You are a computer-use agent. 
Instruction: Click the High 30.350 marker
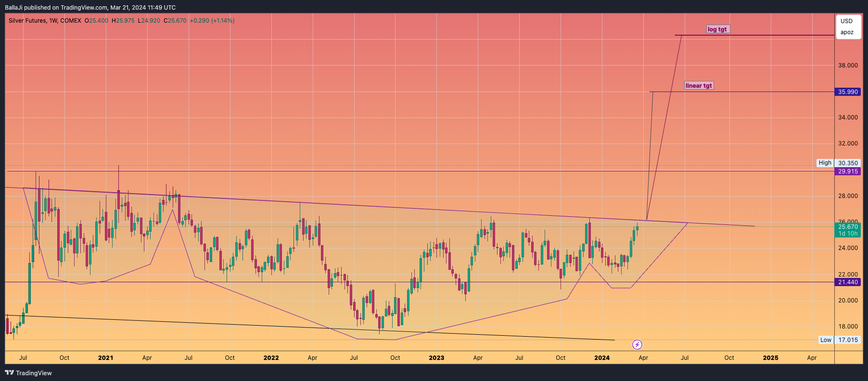pos(839,163)
